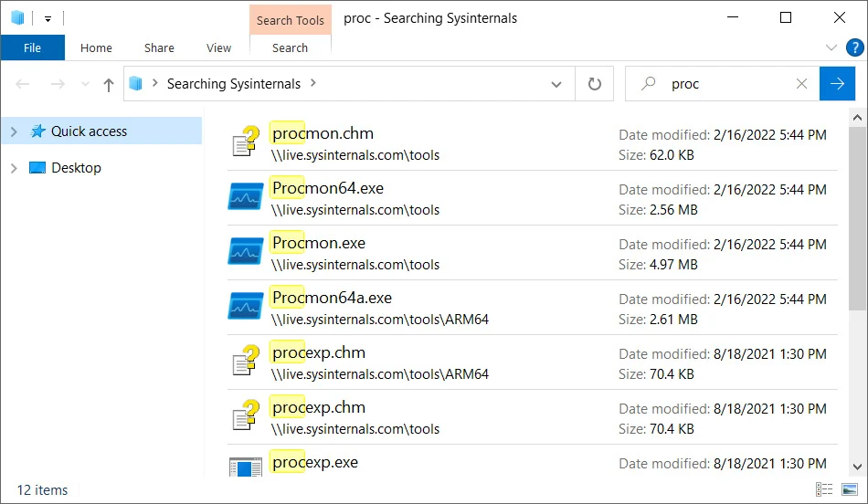Clear the search box text
The height and width of the screenshot is (504, 868).
tap(801, 83)
